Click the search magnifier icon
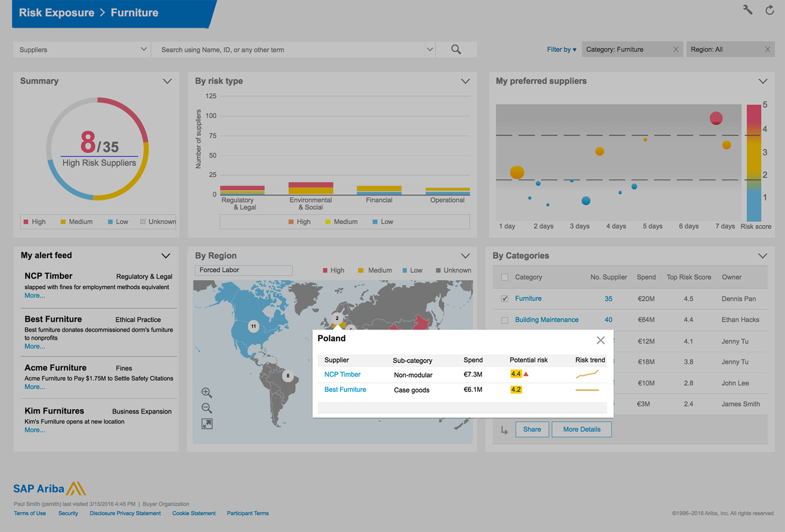Image resolution: width=785 pixels, height=532 pixels. (456, 49)
